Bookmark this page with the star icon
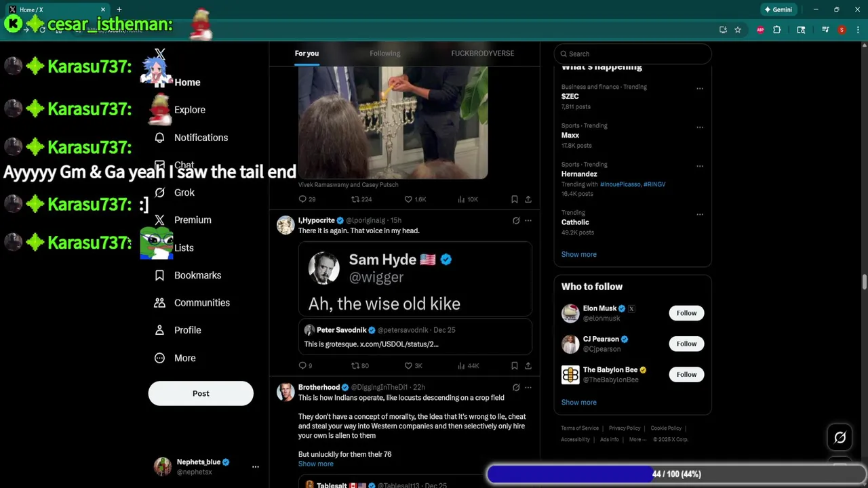868x488 pixels. [x=738, y=30]
